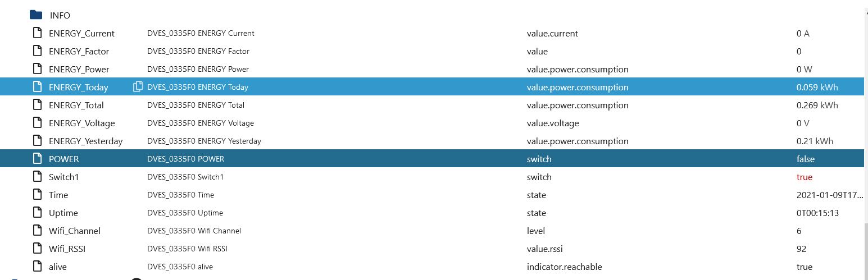Toggle the alive indicator value true
The height and width of the screenshot is (280, 868).
[804, 267]
